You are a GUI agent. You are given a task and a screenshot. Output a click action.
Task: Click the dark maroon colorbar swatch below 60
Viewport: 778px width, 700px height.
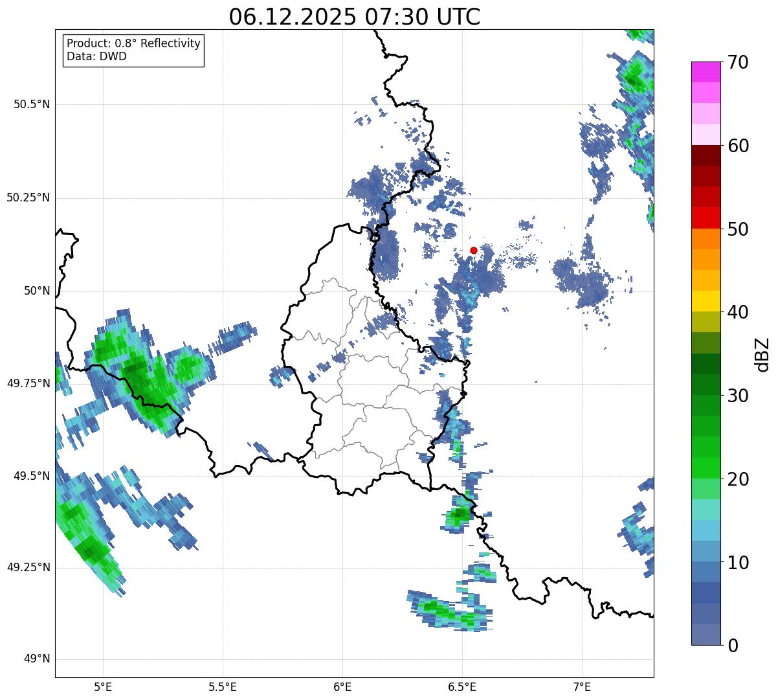tap(706, 155)
